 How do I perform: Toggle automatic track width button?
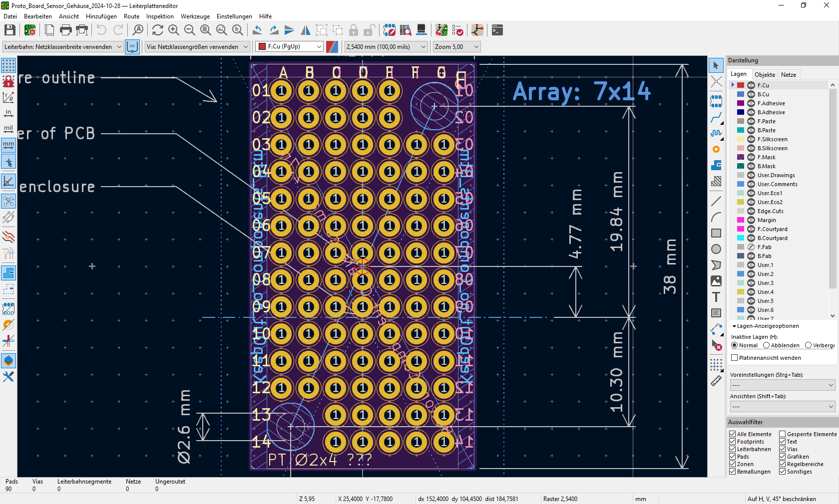point(132,47)
